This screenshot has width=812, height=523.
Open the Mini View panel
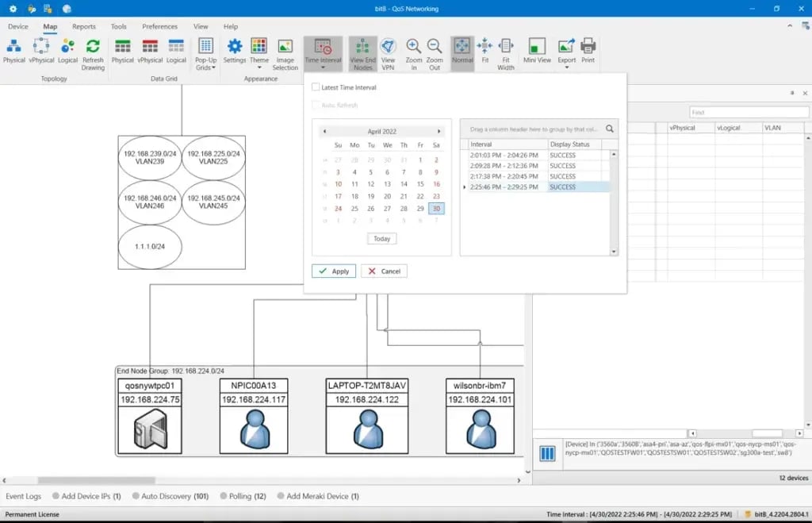point(537,48)
